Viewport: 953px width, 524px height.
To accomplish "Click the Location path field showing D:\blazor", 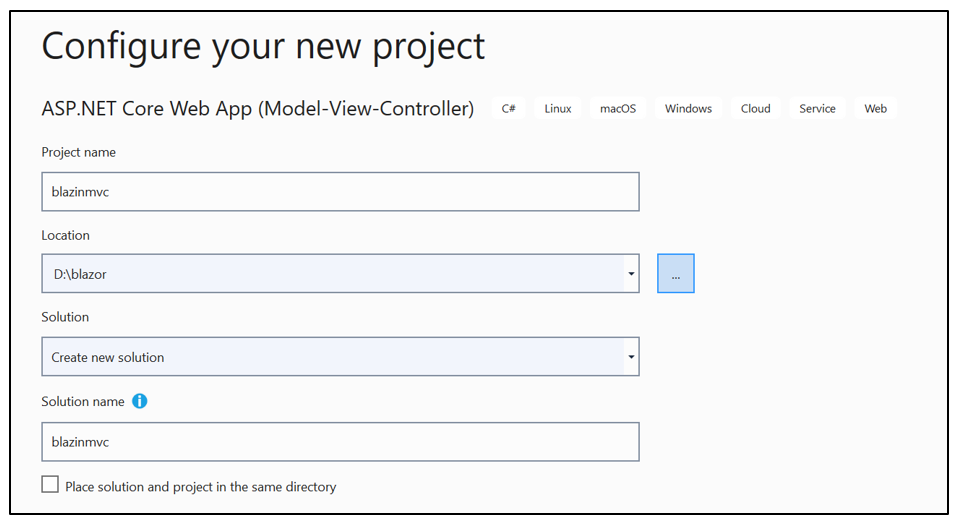I will 330,273.
